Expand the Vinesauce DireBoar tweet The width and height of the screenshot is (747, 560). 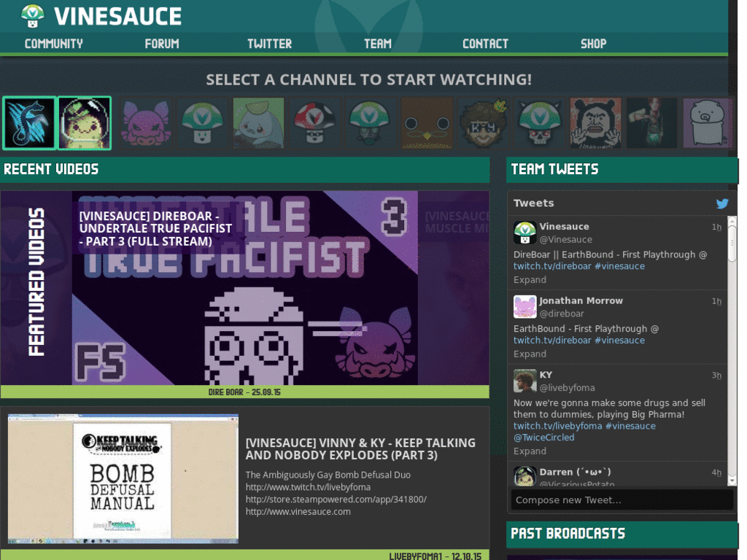pos(530,280)
